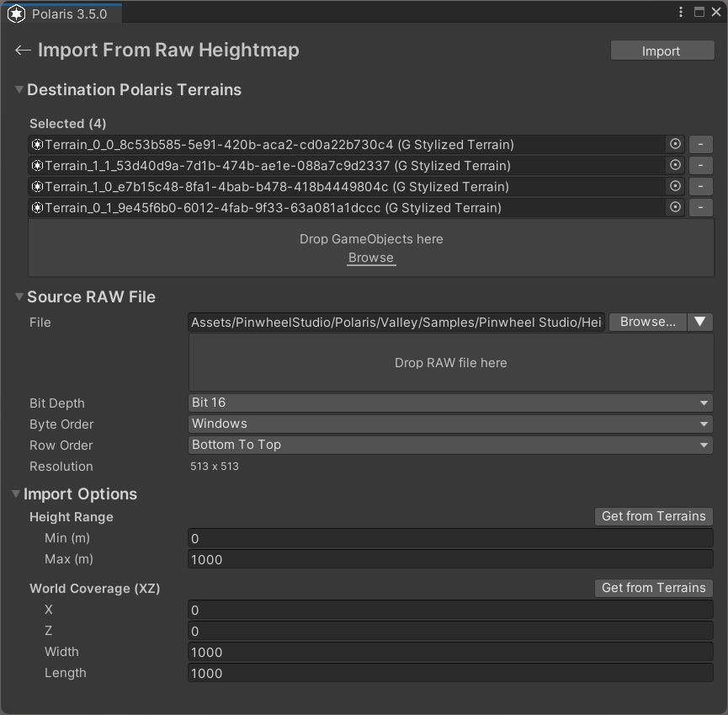
Task: Click the Terrain_0_0 terrain icon
Action: tap(37, 145)
